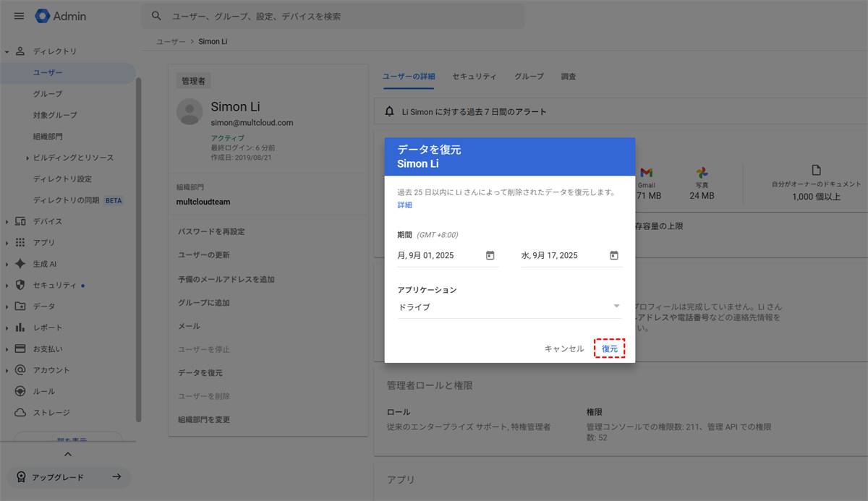Click the ユーザー breadcrumb link
This screenshot has width=868, height=501.
pyautogui.click(x=171, y=41)
